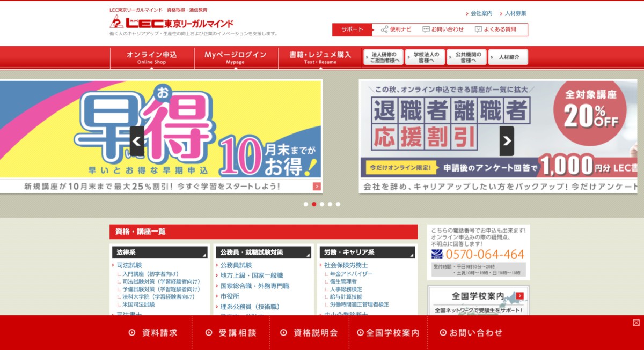Open the 司法試験 link
Image resolution: width=644 pixels, height=350 pixels.
point(129,265)
